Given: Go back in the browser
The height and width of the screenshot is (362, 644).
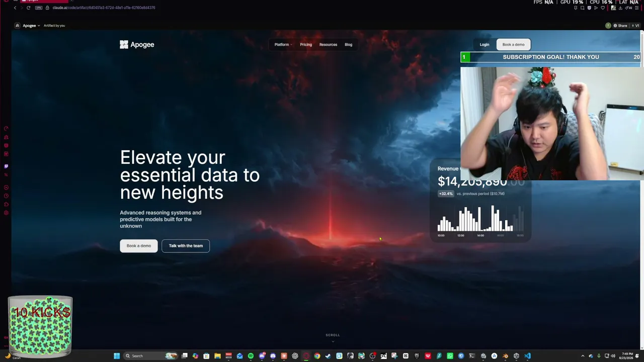Looking at the screenshot, I should pos(15,8).
